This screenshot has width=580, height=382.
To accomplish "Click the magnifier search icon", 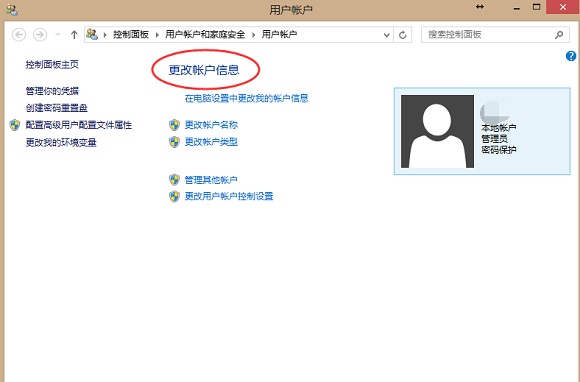I will (559, 35).
